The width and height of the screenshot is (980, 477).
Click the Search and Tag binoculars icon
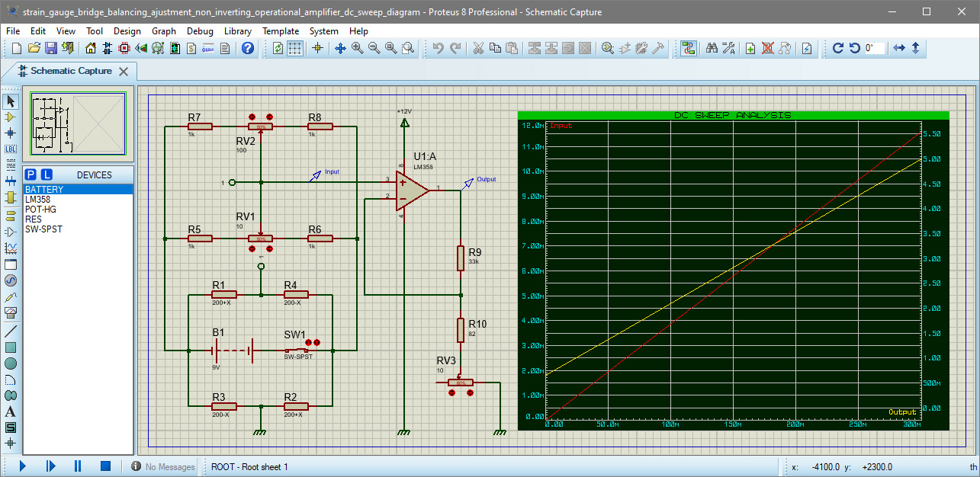tap(711, 48)
